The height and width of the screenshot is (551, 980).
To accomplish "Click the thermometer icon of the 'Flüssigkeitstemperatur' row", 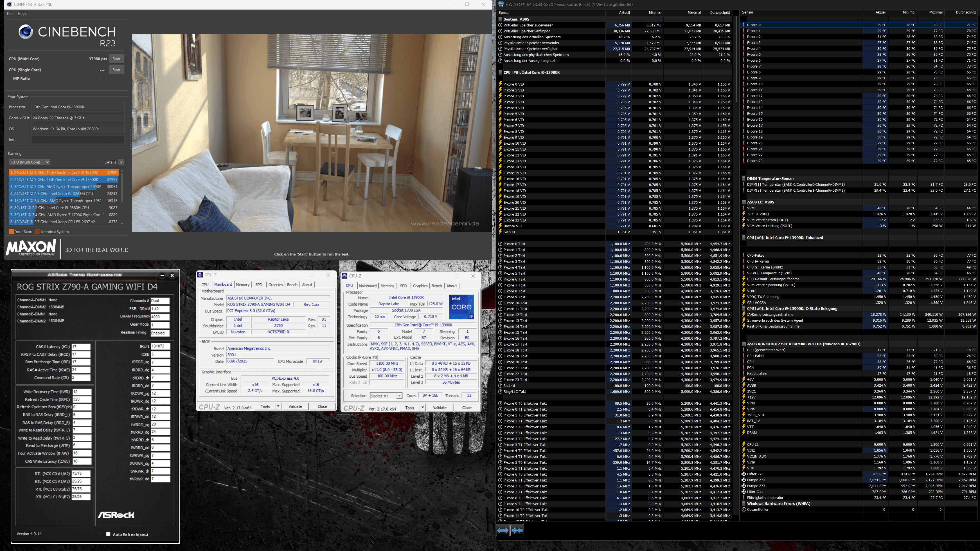I will [x=744, y=498].
